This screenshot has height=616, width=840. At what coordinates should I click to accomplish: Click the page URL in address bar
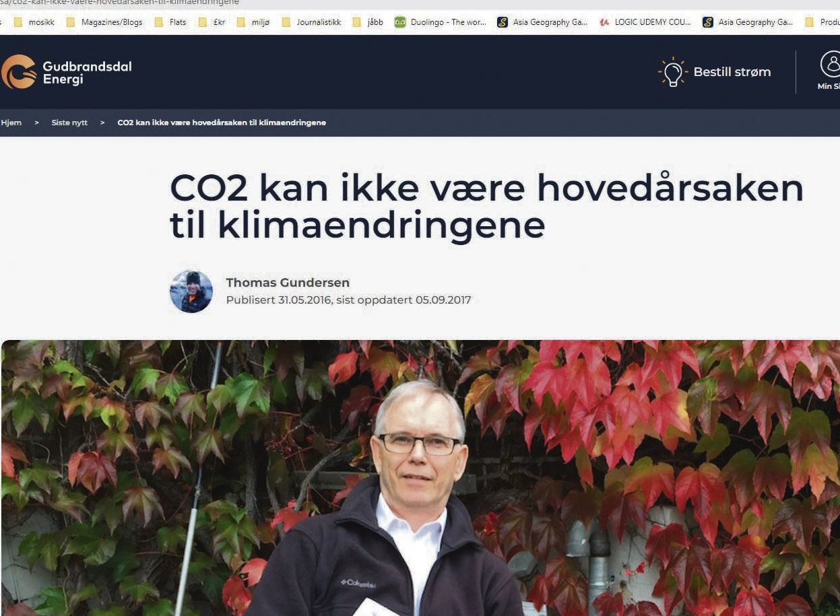point(120,3)
